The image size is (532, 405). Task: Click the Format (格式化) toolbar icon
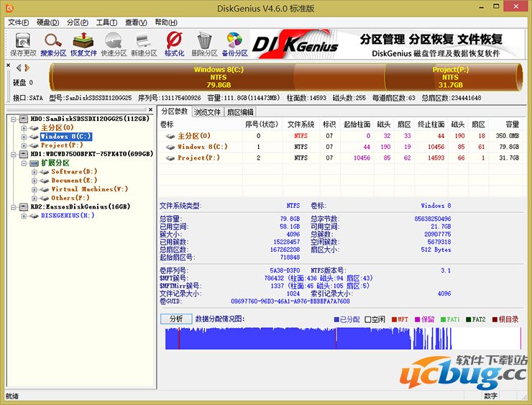tap(174, 44)
